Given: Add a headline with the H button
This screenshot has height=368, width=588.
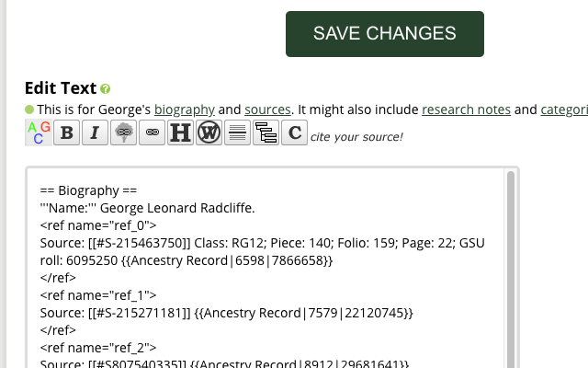Looking at the screenshot, I should point(180,132).
